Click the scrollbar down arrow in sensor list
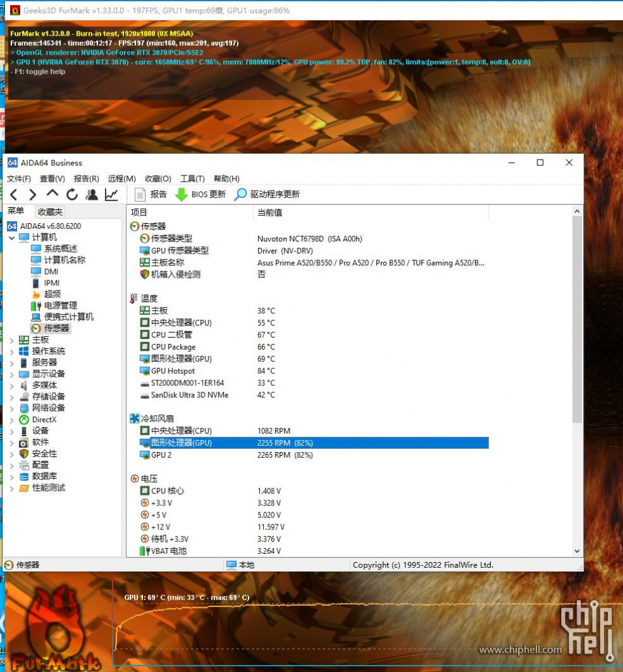This screenshot has height=672, width=623. point(577,551)
